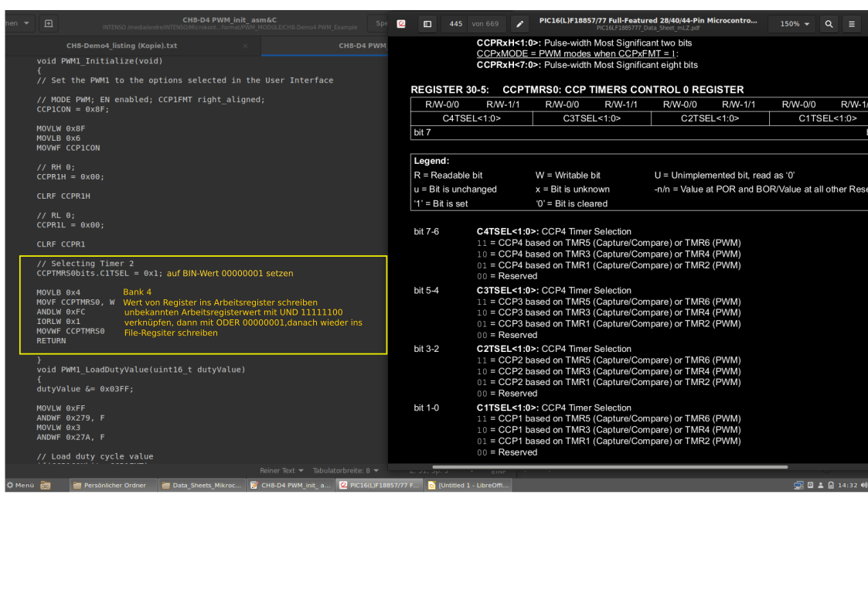This screenshot has width=868, height=614.
Task: Click the 'von 669' page count label
Action: (x=485, y=24)
